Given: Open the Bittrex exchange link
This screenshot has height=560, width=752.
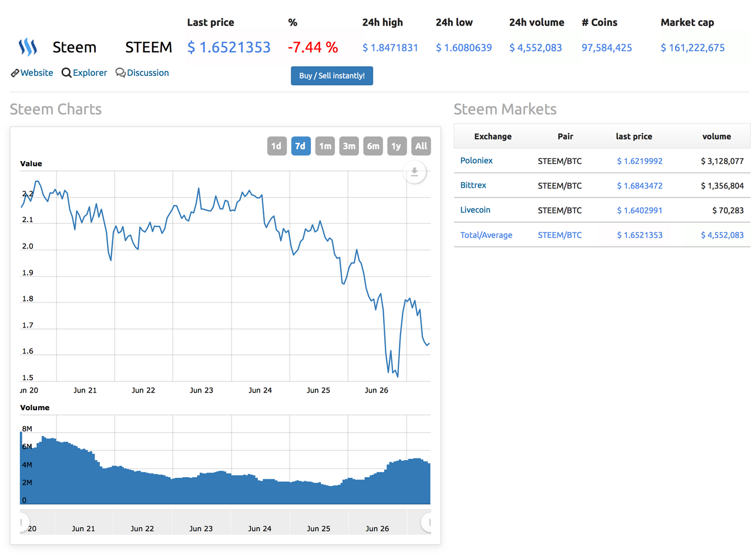Looking at the screenshot, I should click(x=473, y=185).
